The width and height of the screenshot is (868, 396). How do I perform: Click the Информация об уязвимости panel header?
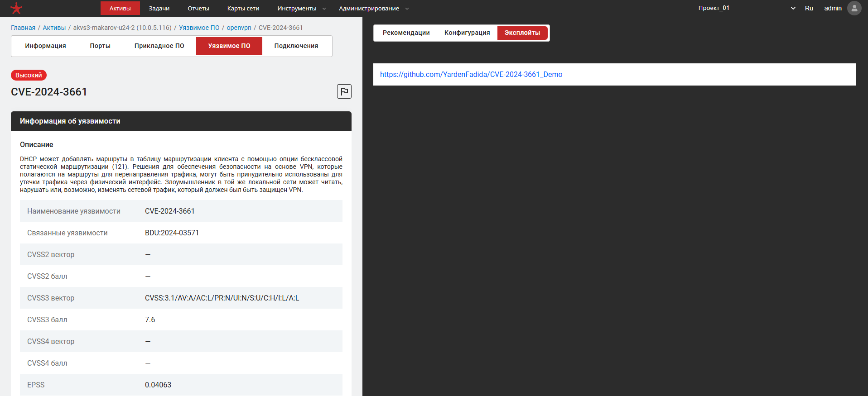click(x=181, y=121)
